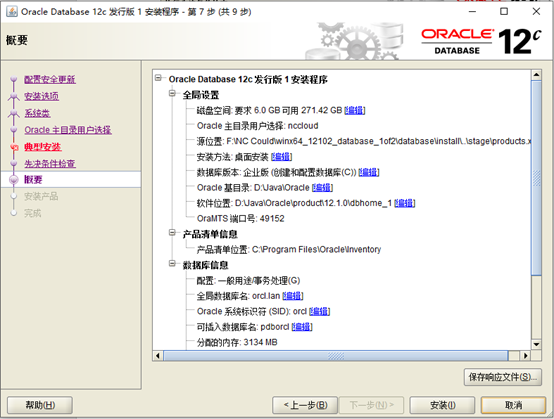
Task: Edit the Oracle 基目录 path
Action: point(322,188)
